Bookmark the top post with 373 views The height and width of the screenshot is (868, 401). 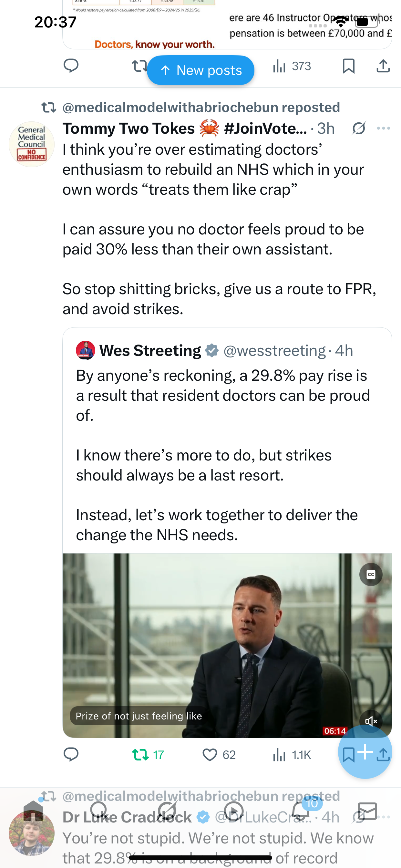click(348, 66)
